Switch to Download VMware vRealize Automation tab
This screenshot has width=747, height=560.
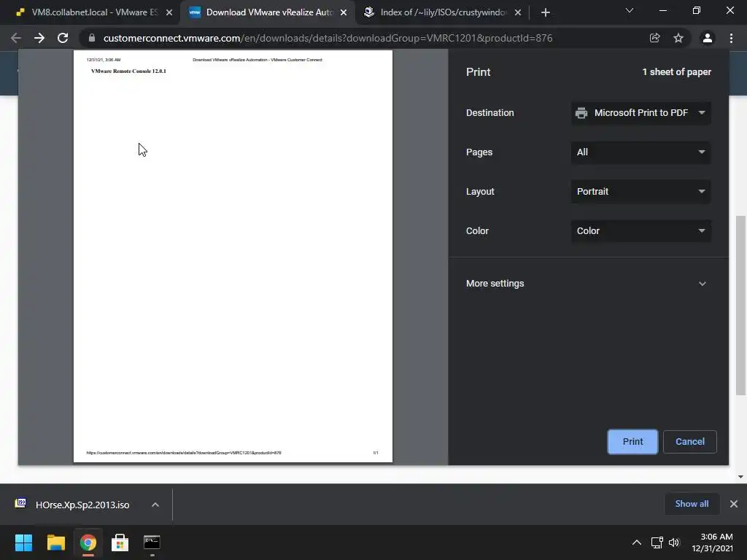tap(268, 12)
